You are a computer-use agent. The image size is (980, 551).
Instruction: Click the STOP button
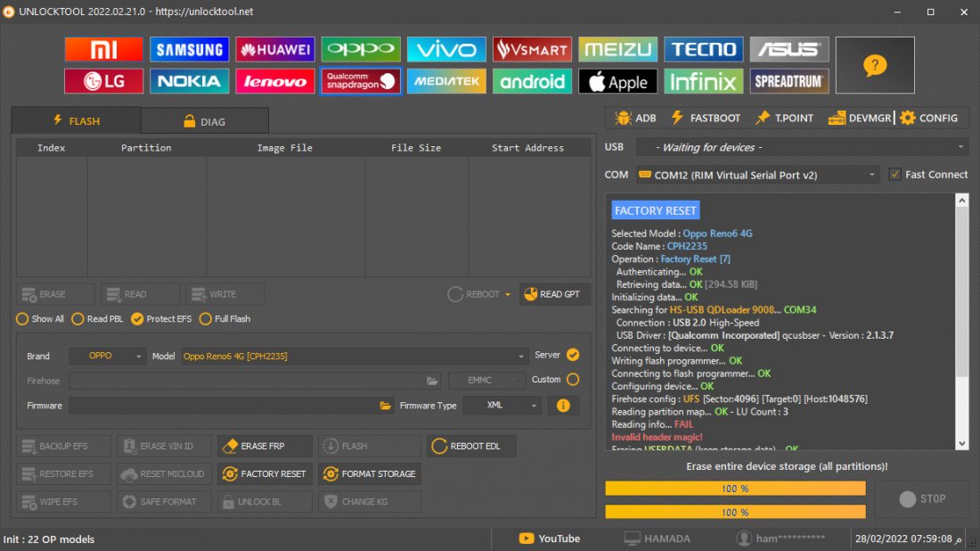click(x=922, y=498)
